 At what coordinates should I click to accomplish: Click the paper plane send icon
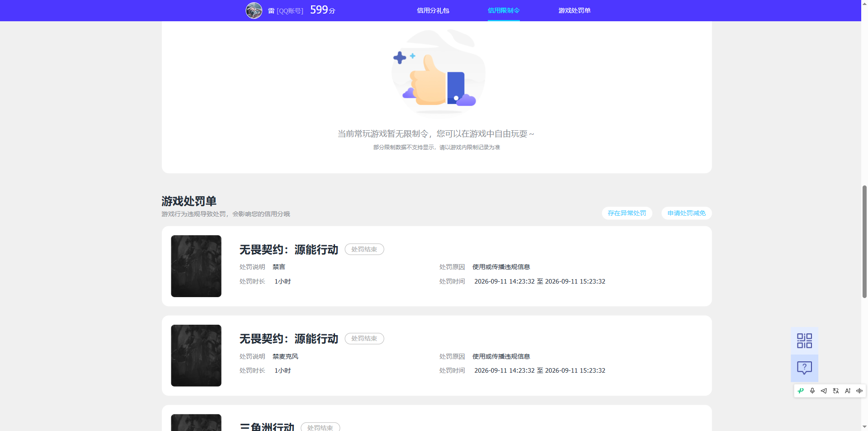[x=824, y=391]
